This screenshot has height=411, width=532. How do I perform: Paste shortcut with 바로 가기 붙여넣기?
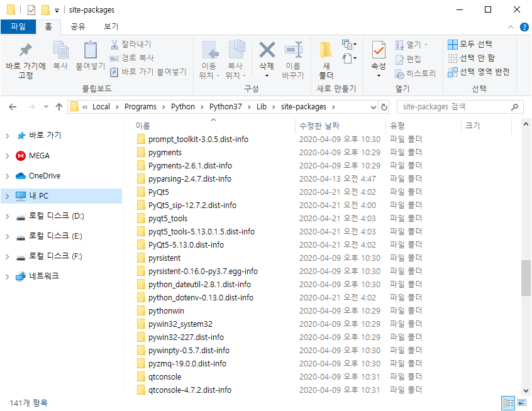[x=148, y=72]
